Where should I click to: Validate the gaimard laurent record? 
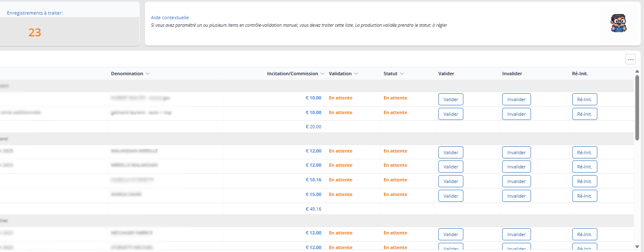tap(450, 114)
